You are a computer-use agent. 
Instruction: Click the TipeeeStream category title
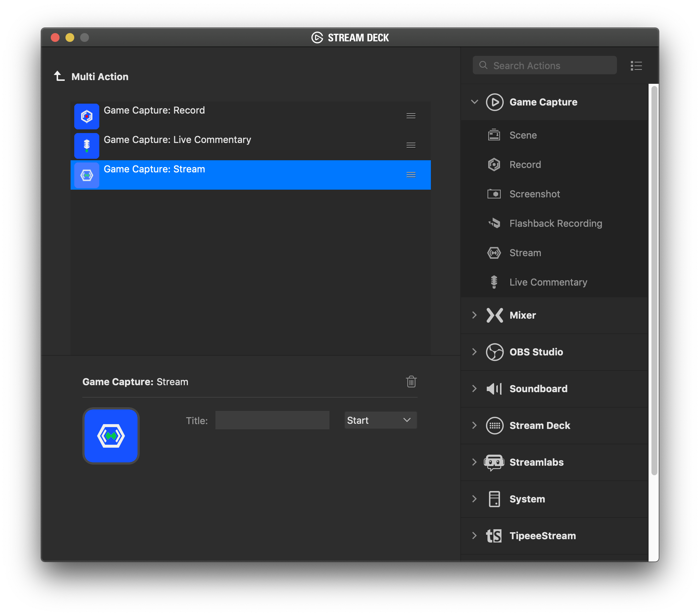(x=543, y=536)
